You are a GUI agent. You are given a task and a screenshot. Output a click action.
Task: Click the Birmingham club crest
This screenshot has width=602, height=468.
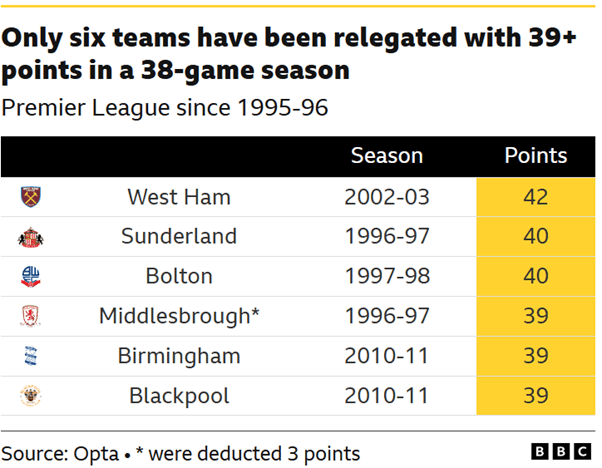pyautogui.click(x=30, y=356)
